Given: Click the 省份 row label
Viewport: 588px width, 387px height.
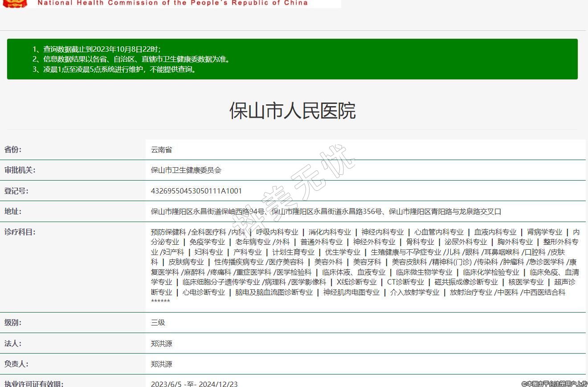Looking at the screenshot, I should click(x=13, y=149).
